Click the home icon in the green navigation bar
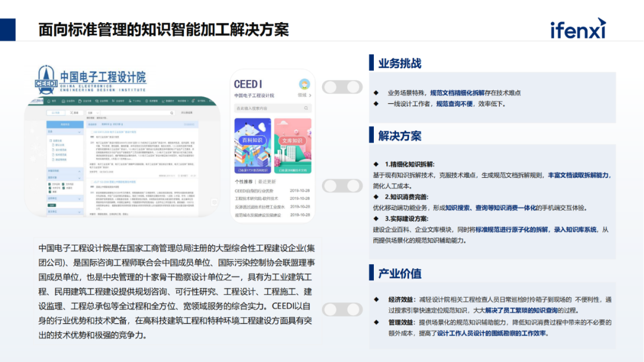The height and width of the screenshot is (362, 644). tap(49, 101)
